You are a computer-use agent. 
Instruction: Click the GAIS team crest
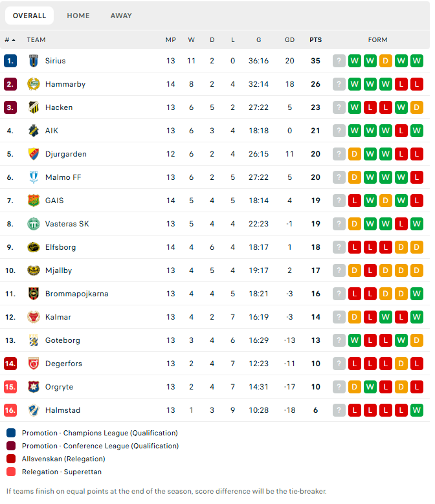tap(34, 201)
